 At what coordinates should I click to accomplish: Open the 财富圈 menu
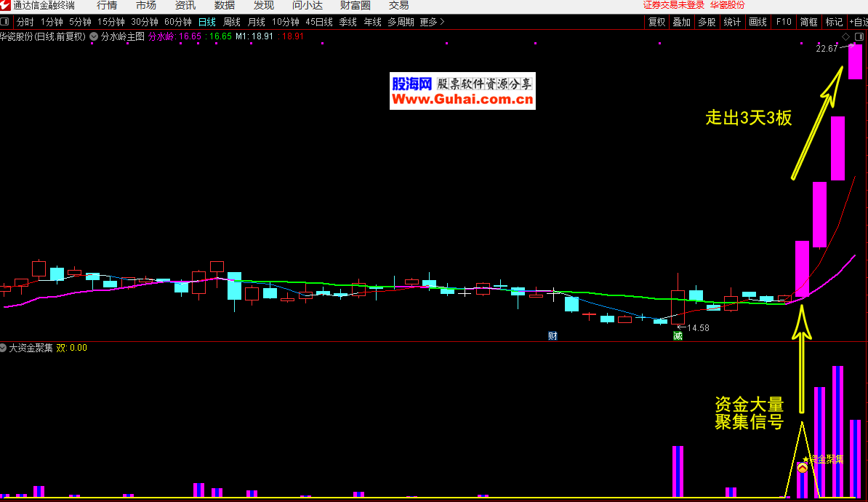[355, 5]
